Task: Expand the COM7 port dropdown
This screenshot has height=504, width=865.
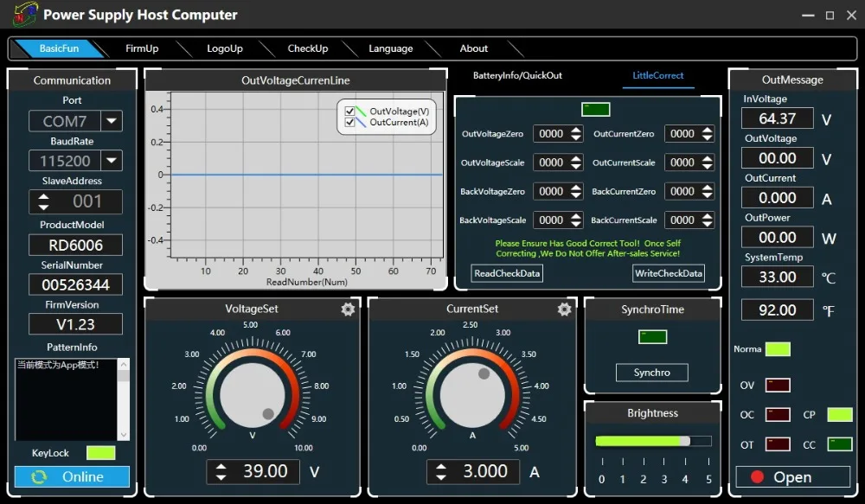Action: click(x=112, y=121)
